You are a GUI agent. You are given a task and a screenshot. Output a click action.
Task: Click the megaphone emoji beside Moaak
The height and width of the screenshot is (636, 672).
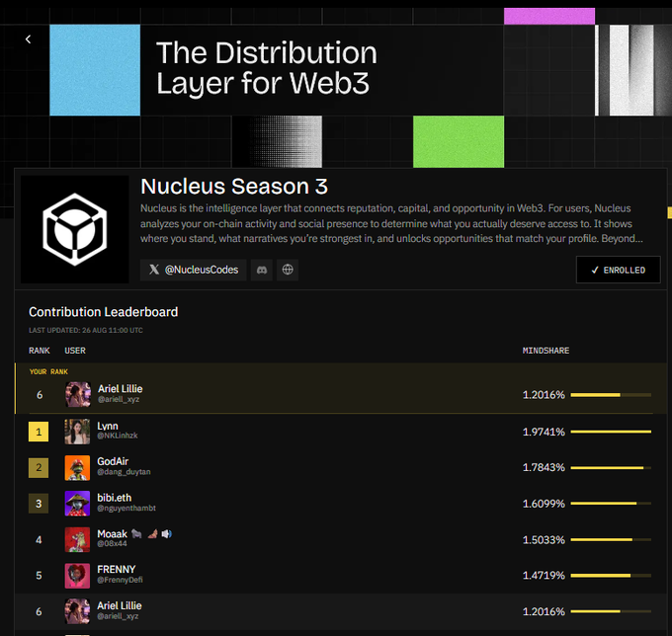tap(166, 533)
